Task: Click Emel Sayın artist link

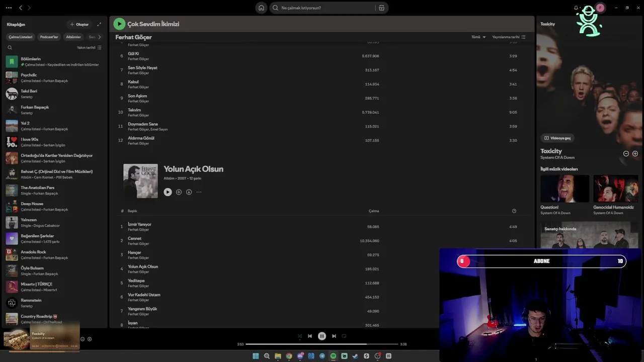Action: 159,129
